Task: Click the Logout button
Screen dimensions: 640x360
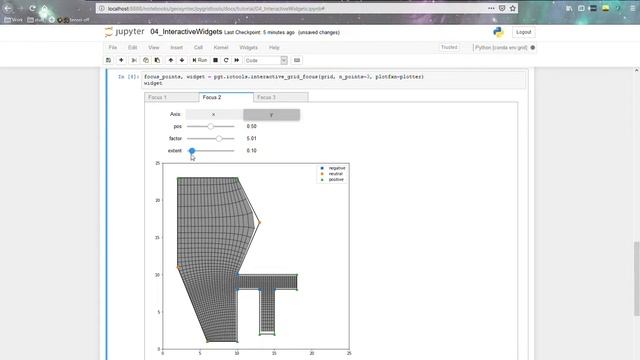Action: coord(523,32)
